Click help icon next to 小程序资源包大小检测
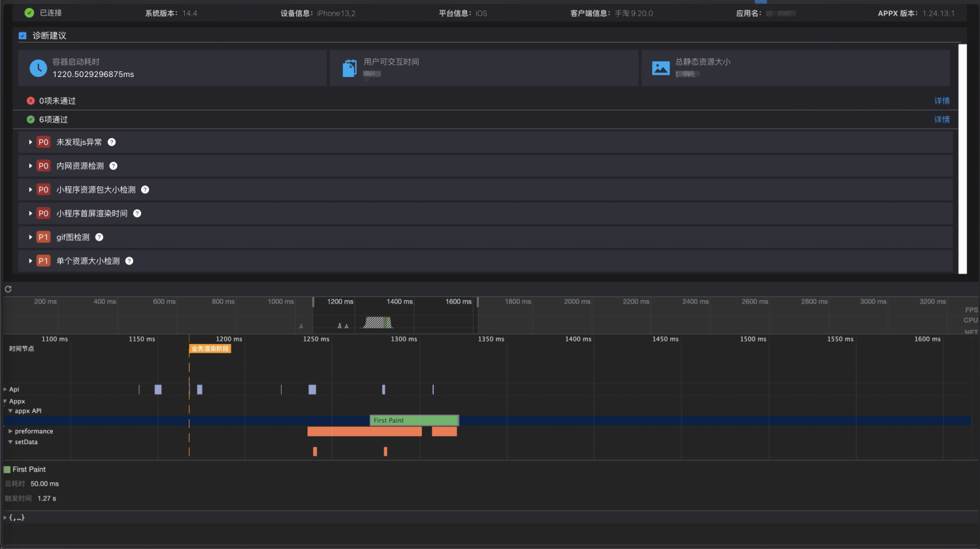This screenshot has height=549, width=980. tap(145, 190)
